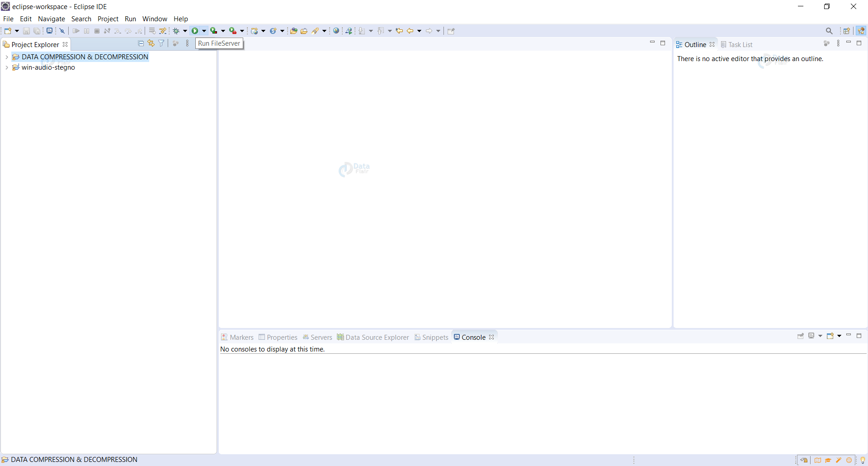Screen dimensions: 868x466
Task: Click the New Java Package icon
Action: tap(255, 31)
